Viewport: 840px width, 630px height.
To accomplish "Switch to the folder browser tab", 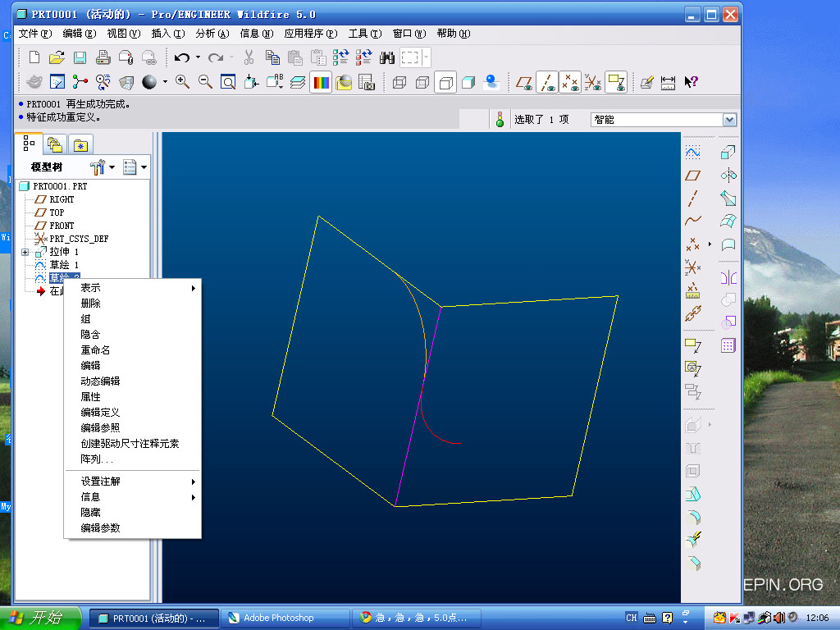I will coord(55,144).
